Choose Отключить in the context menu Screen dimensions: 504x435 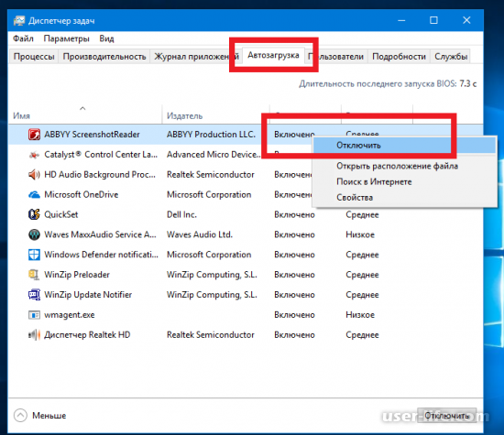[404, 146]
